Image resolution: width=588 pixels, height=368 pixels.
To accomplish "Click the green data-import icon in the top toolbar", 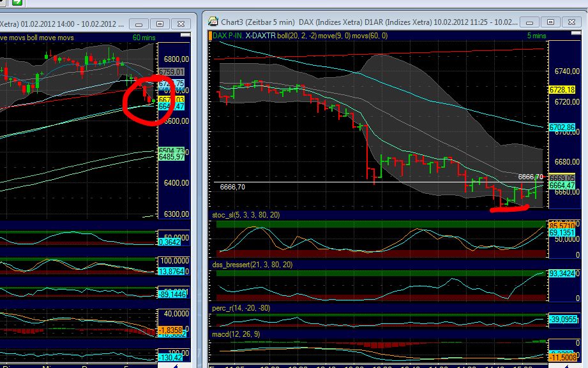I will pos(17,3).
